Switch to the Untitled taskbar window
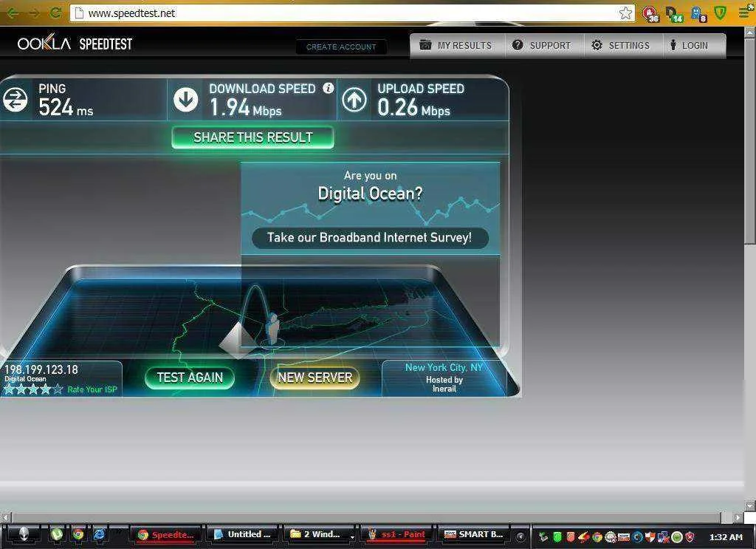Image resolution: width=756 pixels, height=549 pixels. [x=243, y=534]
